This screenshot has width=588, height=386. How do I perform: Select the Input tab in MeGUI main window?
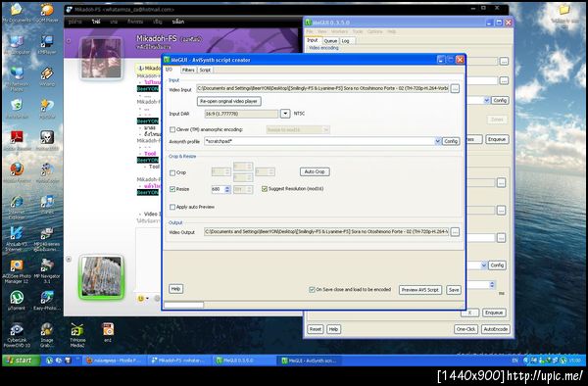click(x=313, y=40)
